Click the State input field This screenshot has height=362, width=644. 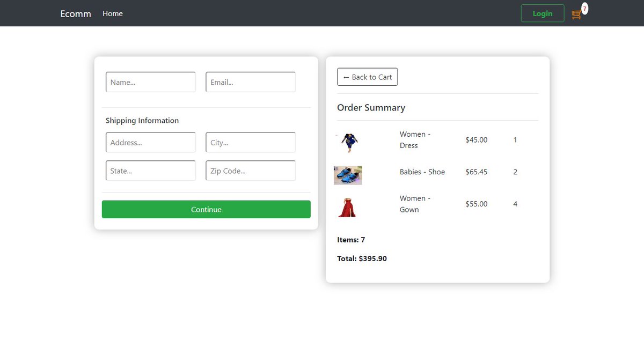click(x=151, y=171)
